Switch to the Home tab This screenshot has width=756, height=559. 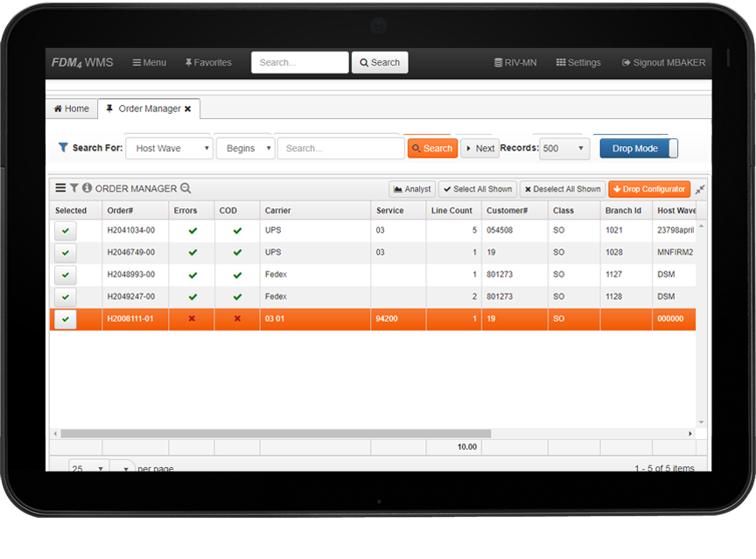tap(71, 109)
